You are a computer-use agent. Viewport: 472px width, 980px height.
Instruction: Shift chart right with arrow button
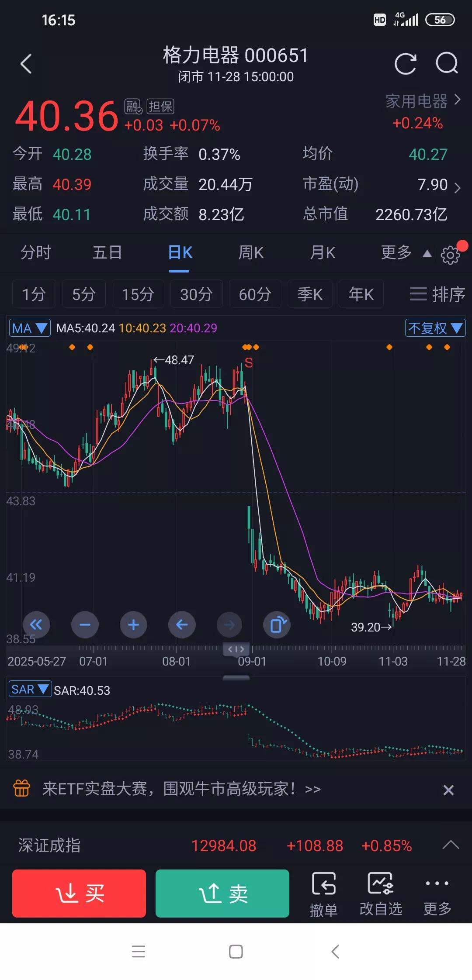229,625
